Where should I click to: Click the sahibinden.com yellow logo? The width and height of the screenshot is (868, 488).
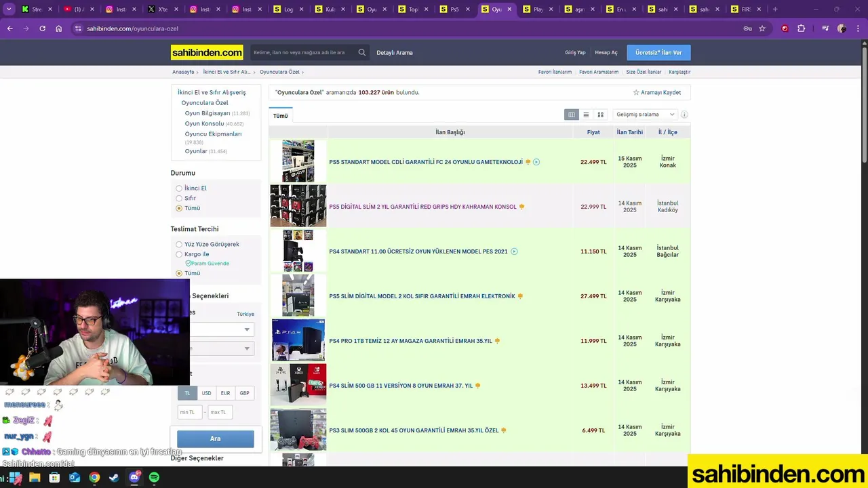(x=207, y=52)
